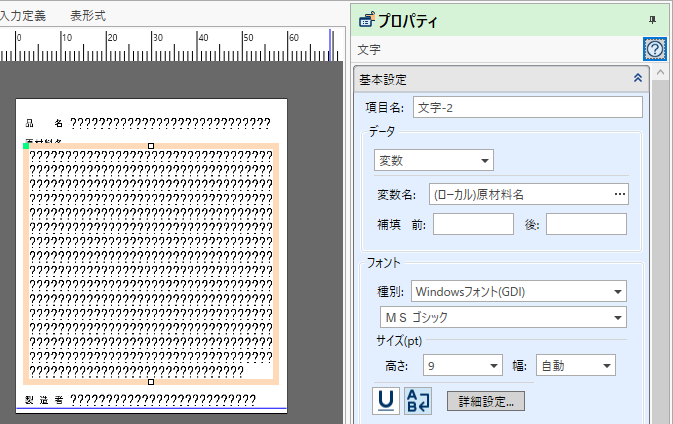
Task: Click the 補填 後 input field
Action: (586, 224)
